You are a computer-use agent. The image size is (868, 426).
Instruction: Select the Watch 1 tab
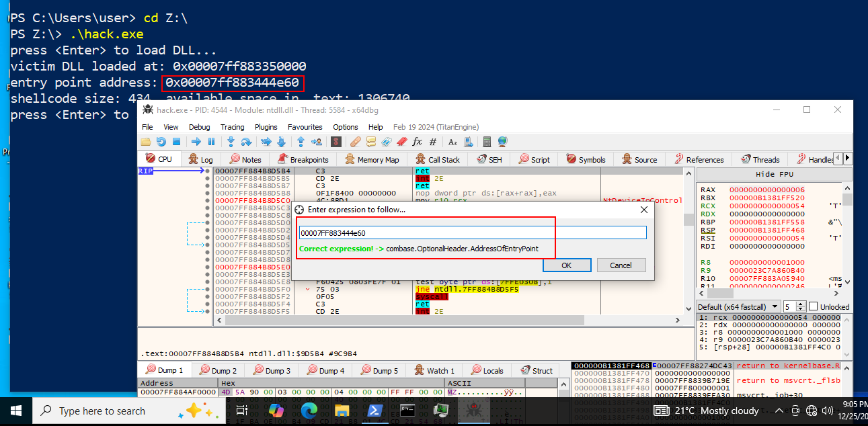(x=434, y=370)
